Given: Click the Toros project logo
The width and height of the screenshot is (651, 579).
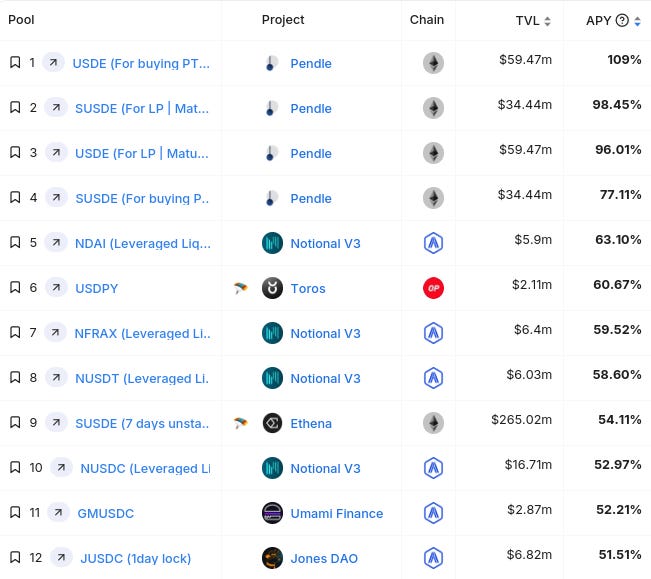Looking at the screenshot, I should click(x=272, y=288).
